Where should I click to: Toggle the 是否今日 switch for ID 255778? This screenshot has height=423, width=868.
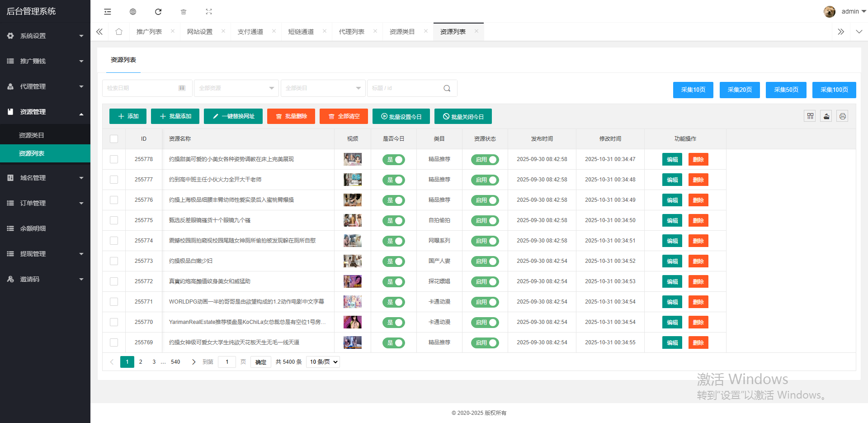[x=393, y=160]
